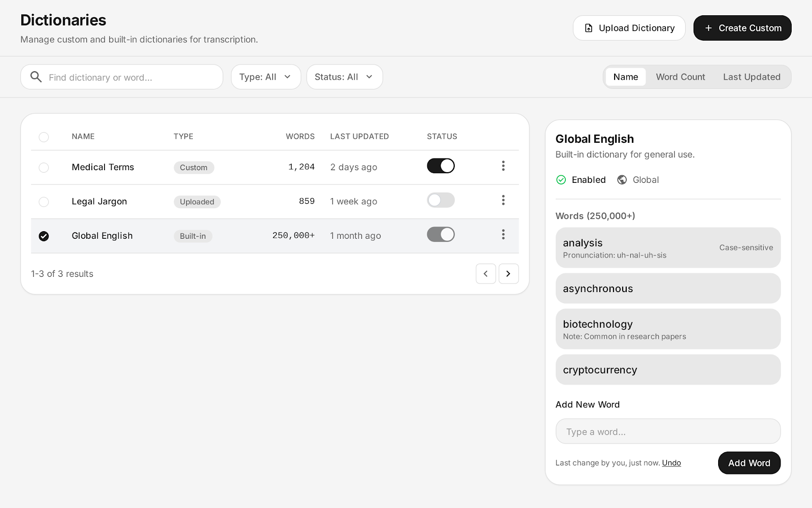
Task: Expand the Status: All dropdown
Action: coord(345,77)
